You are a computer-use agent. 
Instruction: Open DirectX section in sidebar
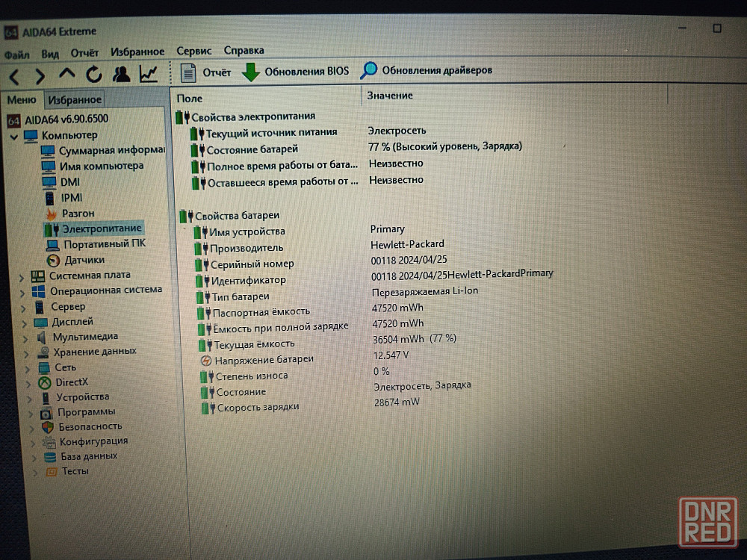tap(72, 382)
